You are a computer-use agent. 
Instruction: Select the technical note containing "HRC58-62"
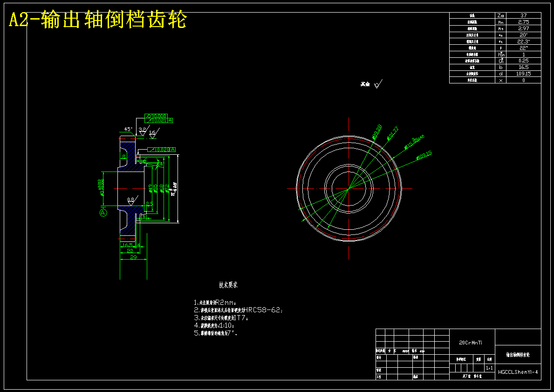pyautogui.click(x=239, y=310)
